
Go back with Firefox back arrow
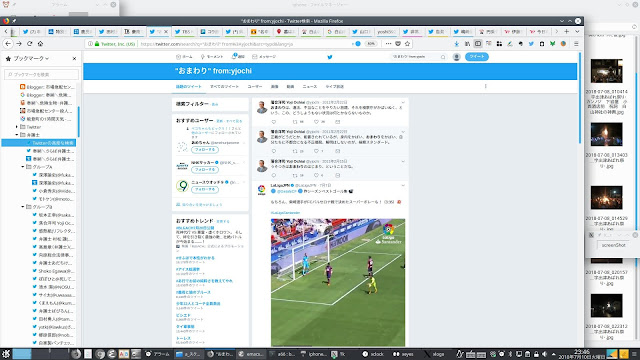tap(8, 44)
